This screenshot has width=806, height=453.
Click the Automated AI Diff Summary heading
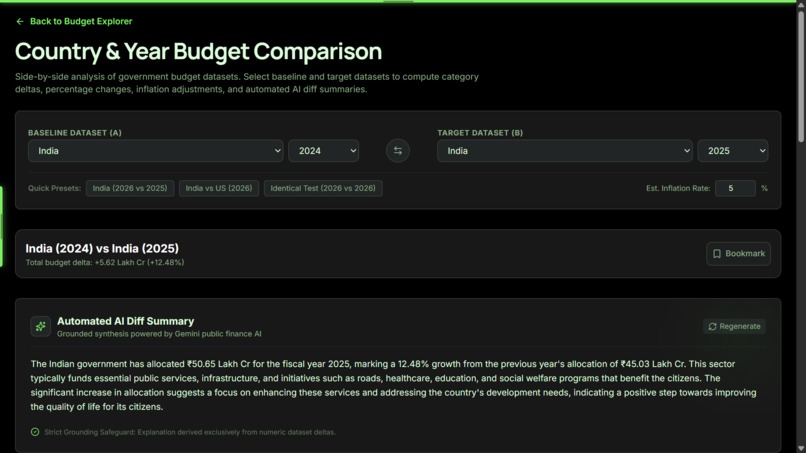pyautogui.click(x=125, y=321)
